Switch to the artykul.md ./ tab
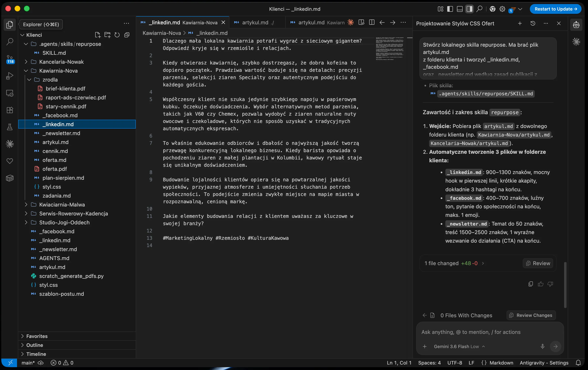Screen dimensions: 588x370 pos(257,23)
